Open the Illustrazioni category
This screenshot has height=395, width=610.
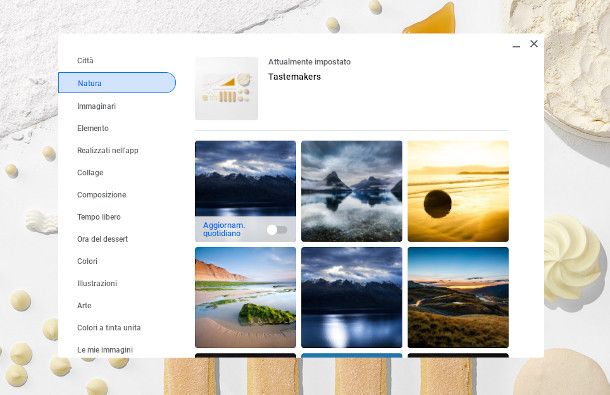click(x=97, y=283)
